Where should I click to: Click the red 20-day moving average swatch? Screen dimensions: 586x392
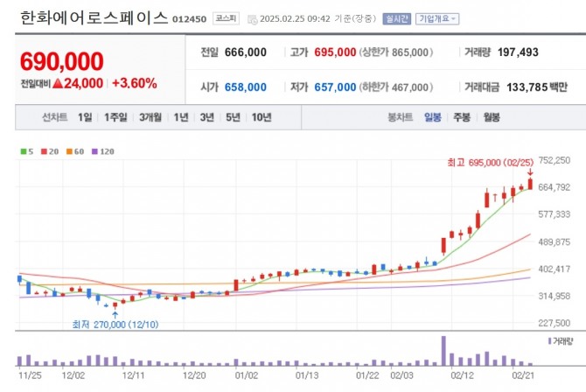[44, 151]
